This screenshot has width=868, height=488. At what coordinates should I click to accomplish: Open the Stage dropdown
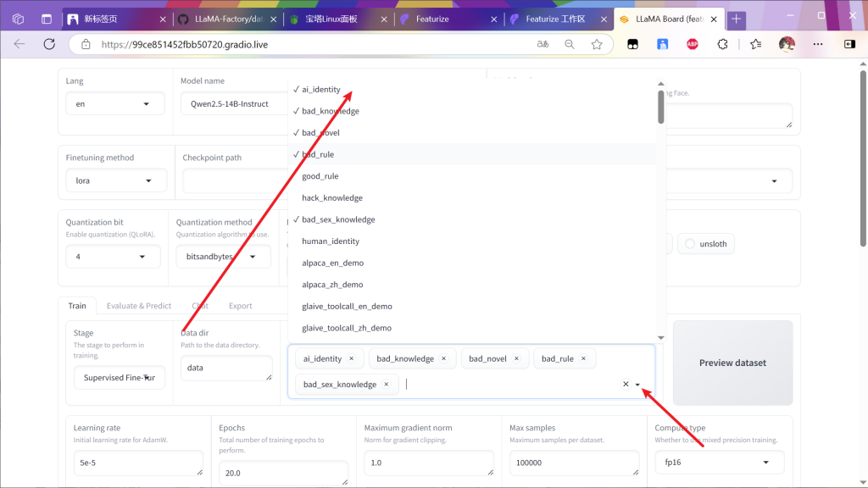(120, 377)
